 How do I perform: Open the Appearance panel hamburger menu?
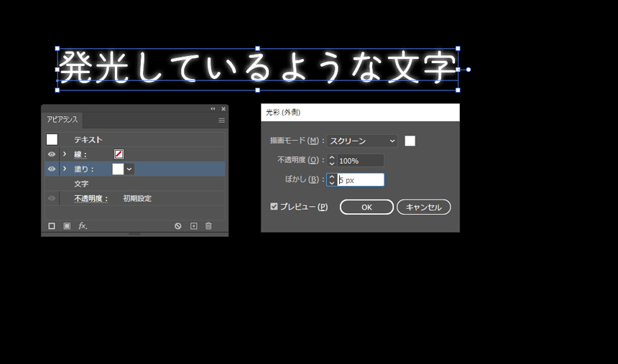[221, 121]
